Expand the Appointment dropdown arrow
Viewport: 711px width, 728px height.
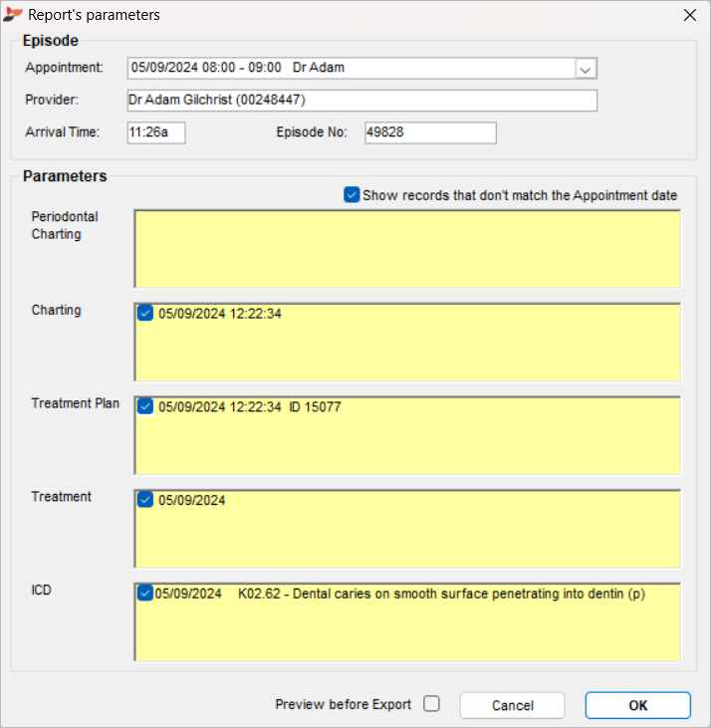click(x=586, y=69)
